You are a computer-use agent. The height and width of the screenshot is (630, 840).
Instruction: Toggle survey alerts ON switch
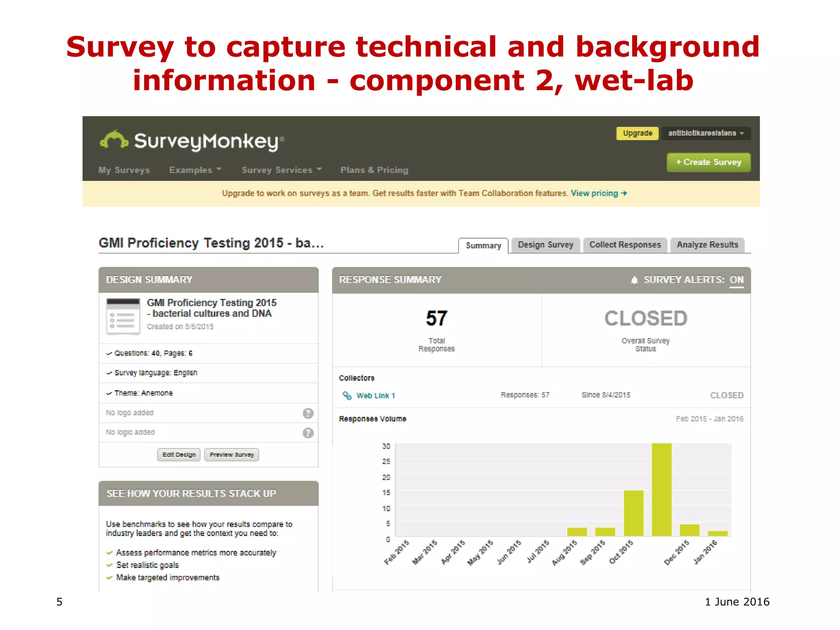[736, 280]
